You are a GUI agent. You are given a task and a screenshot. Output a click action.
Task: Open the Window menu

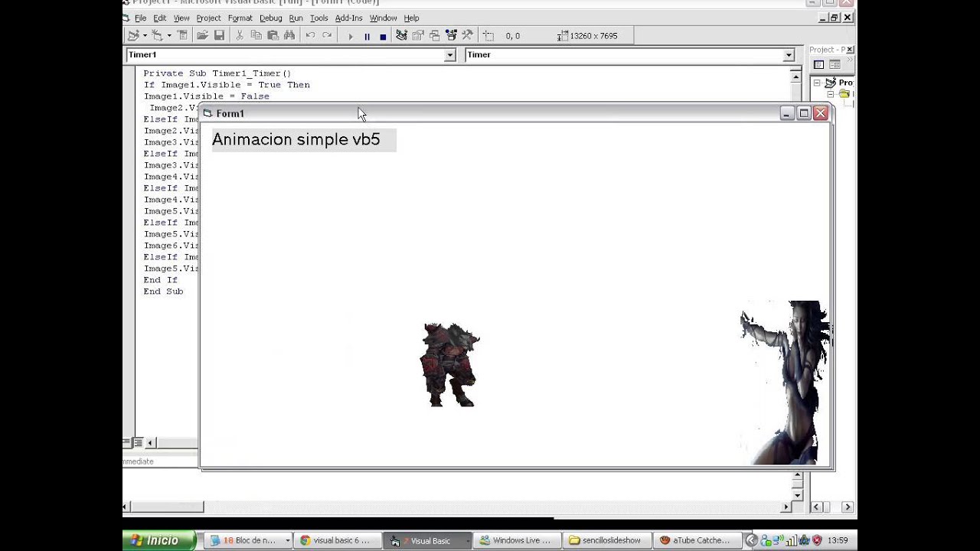(383, 18)
